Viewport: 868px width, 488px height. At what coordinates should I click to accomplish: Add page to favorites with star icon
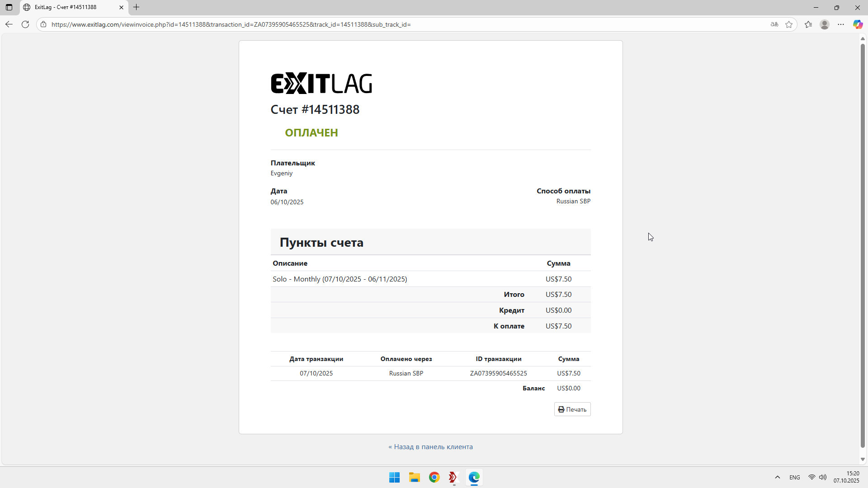[x=789, y=24]
